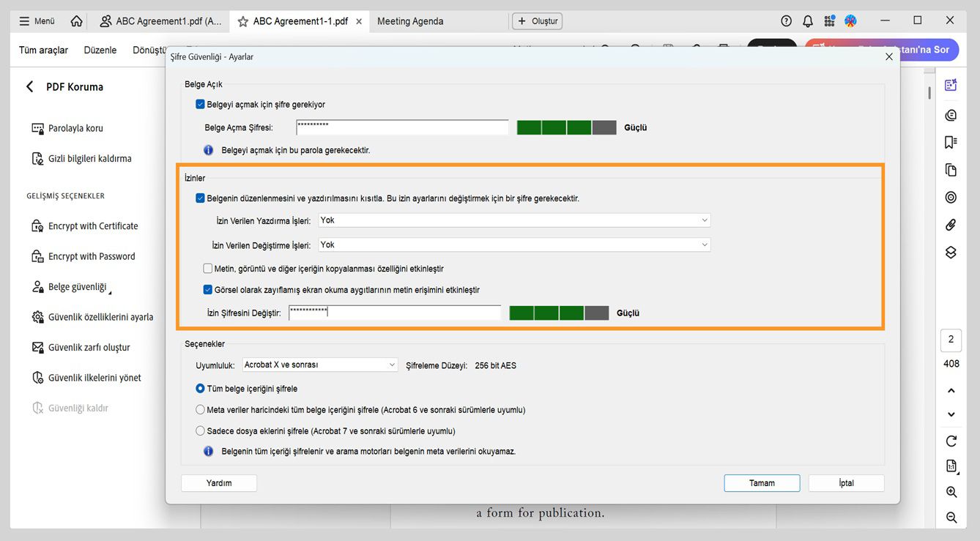Click İzin Şifresini Değiştir strength meter
The image size is (980, 541).
coord(559,313)
